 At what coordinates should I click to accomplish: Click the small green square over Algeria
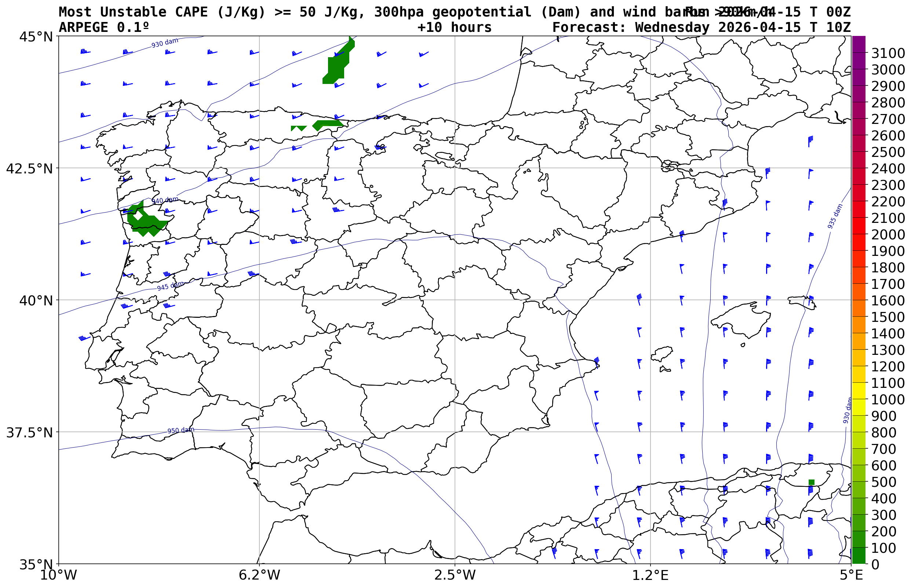pos(811,482)
